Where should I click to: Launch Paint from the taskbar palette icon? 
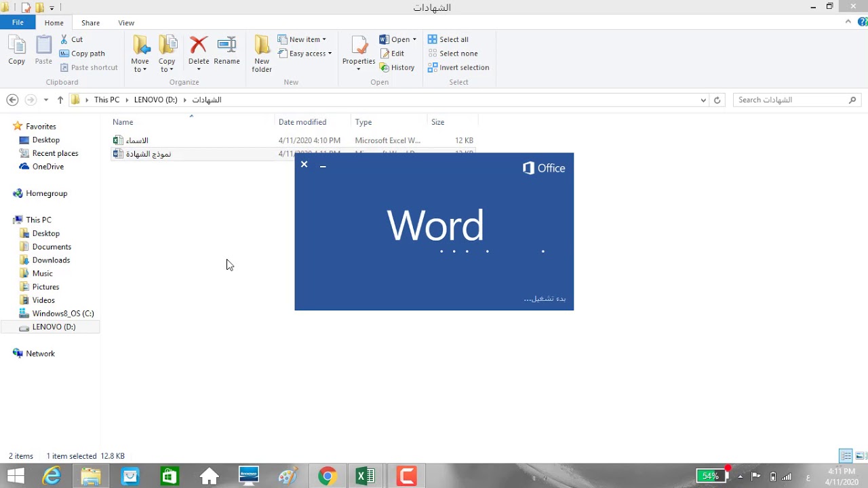click(x=288, y=476)
